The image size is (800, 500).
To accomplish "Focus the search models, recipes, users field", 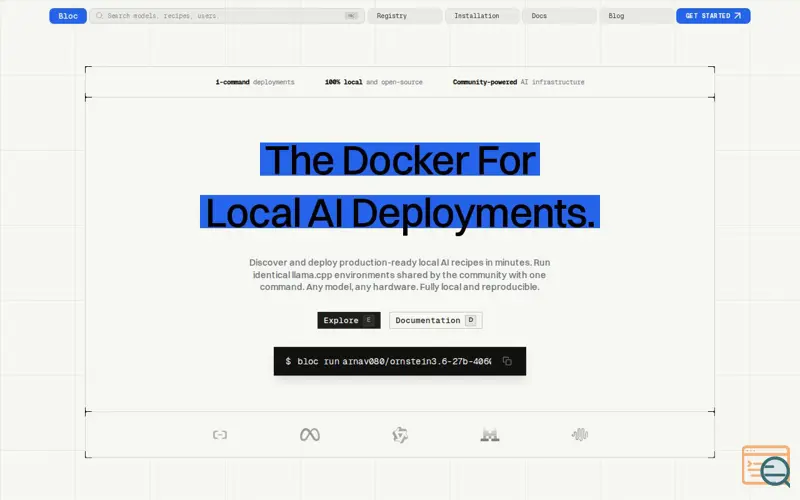I will tap(227, 16).
